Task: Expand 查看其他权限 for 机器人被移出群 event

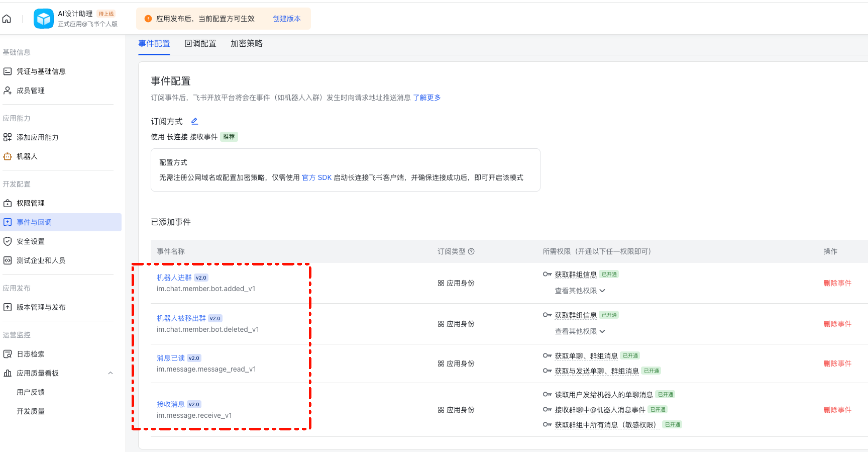Action: click(x=580, y=331)
